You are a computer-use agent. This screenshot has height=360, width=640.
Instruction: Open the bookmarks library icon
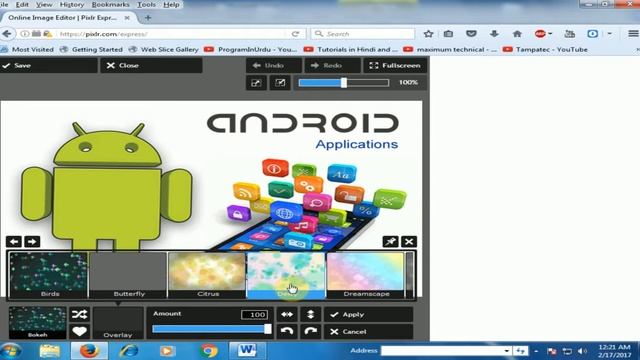tap(448, 34)
